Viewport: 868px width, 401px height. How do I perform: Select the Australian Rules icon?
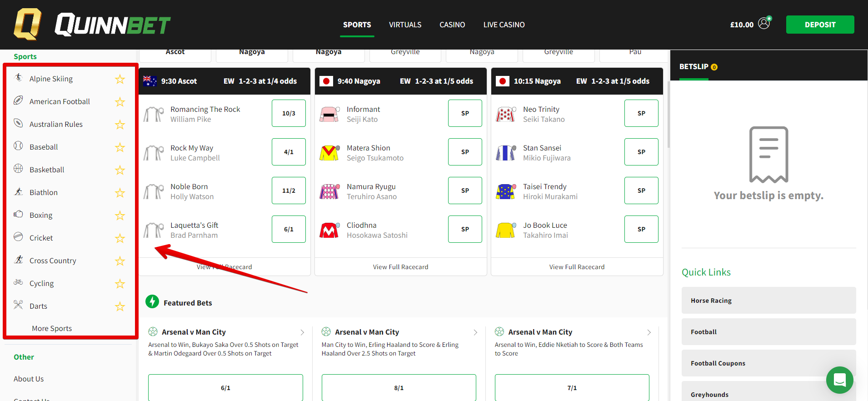pyautogui.click(x=18, y=124)
